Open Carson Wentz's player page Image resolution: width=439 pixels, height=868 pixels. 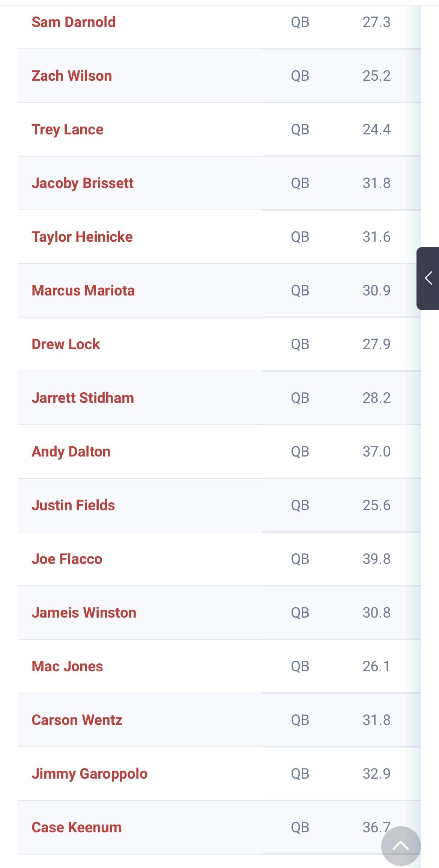point(77,720)
